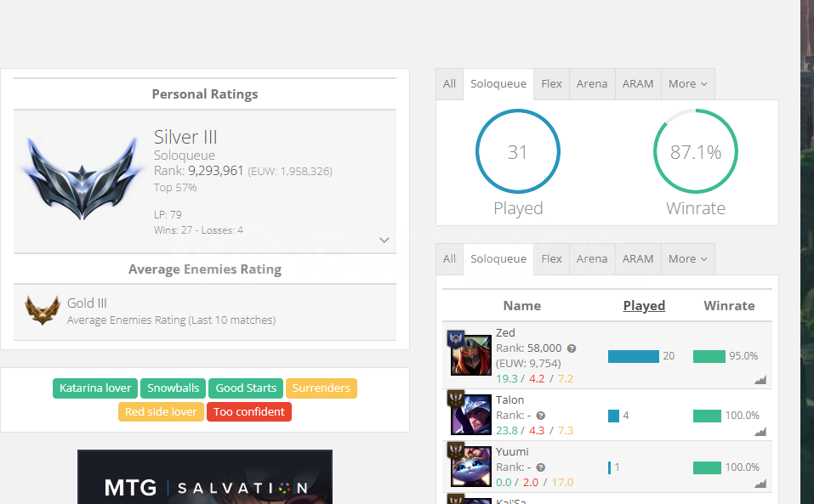Screen dimensions: 814x504
Task: Select All tab above champions table
Action: [x=450, y=258]
